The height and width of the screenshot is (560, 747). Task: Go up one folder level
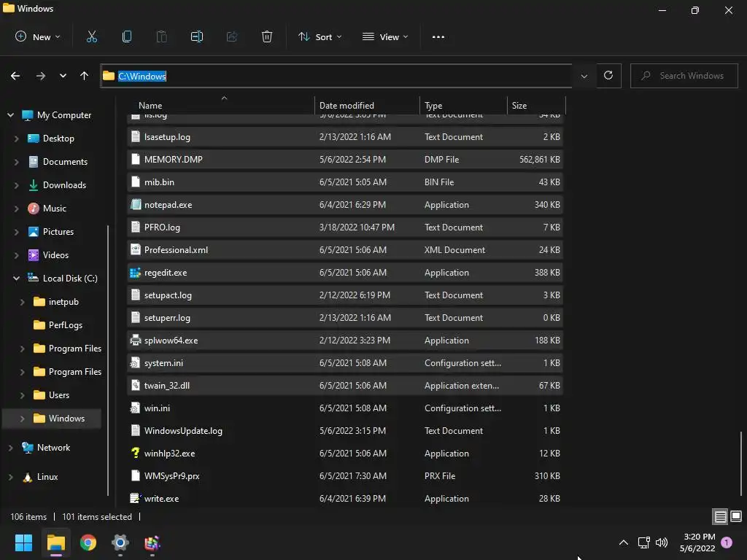click(x=85, y=76)
